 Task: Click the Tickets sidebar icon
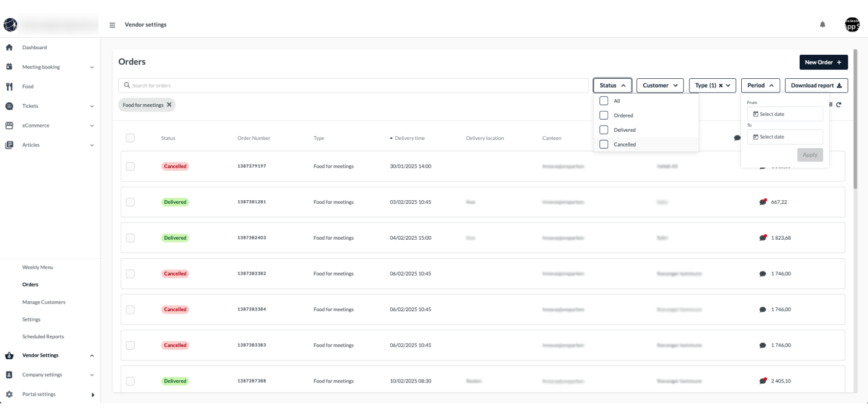[x=9, y=106]
